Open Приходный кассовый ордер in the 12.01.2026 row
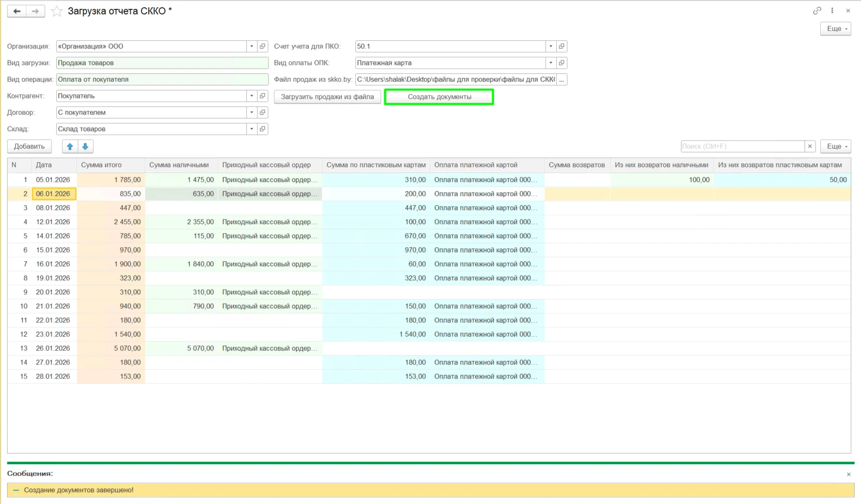This screenshot has height=504, width=861. click(x=270, y=222)
